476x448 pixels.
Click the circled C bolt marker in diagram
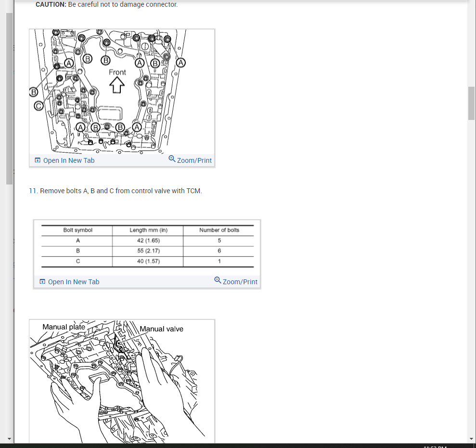39,106
